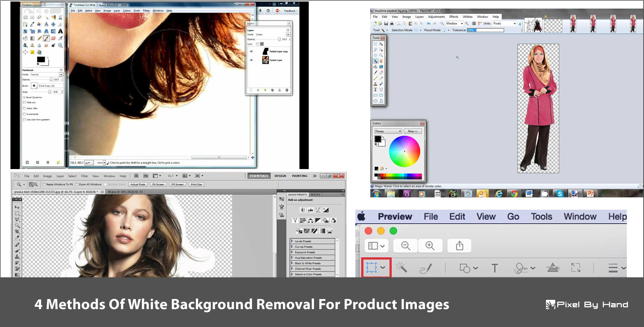Open Paint.NET Adjustments menu

(x=436, y=17)
